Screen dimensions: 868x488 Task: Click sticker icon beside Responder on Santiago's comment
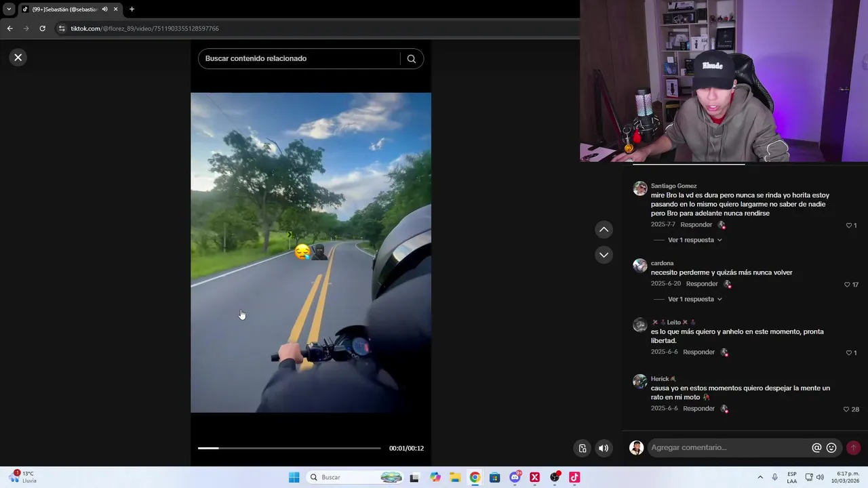point(722,225)
